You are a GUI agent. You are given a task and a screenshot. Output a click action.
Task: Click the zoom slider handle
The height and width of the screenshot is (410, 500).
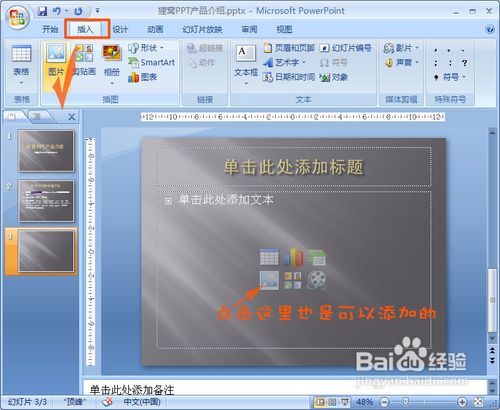405,402
